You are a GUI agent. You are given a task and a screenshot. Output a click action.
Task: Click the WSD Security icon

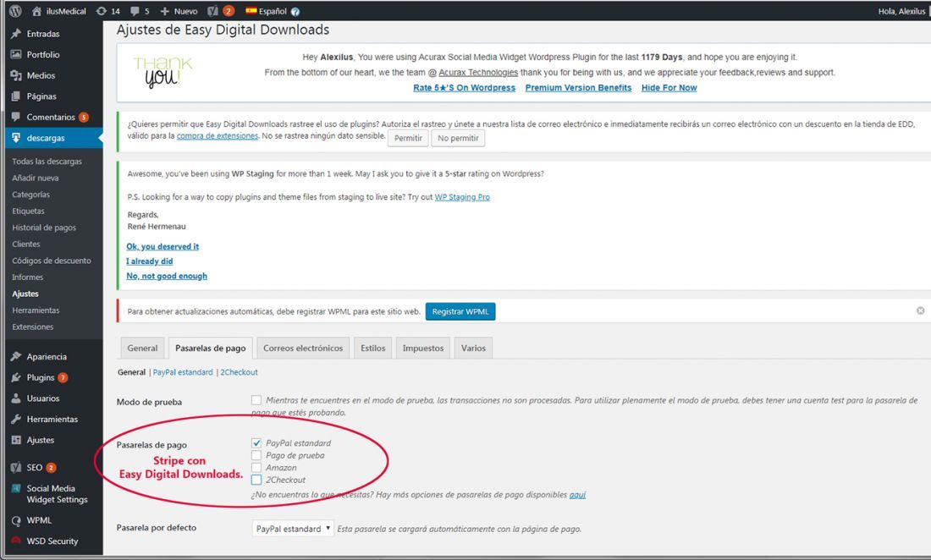(x=16, y=541)
